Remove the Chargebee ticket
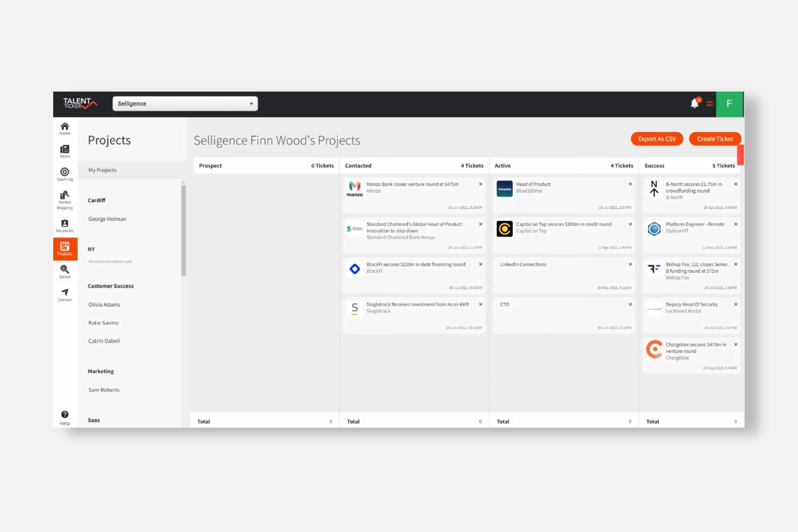Screen dimensions: 798x532 (736, 344)
